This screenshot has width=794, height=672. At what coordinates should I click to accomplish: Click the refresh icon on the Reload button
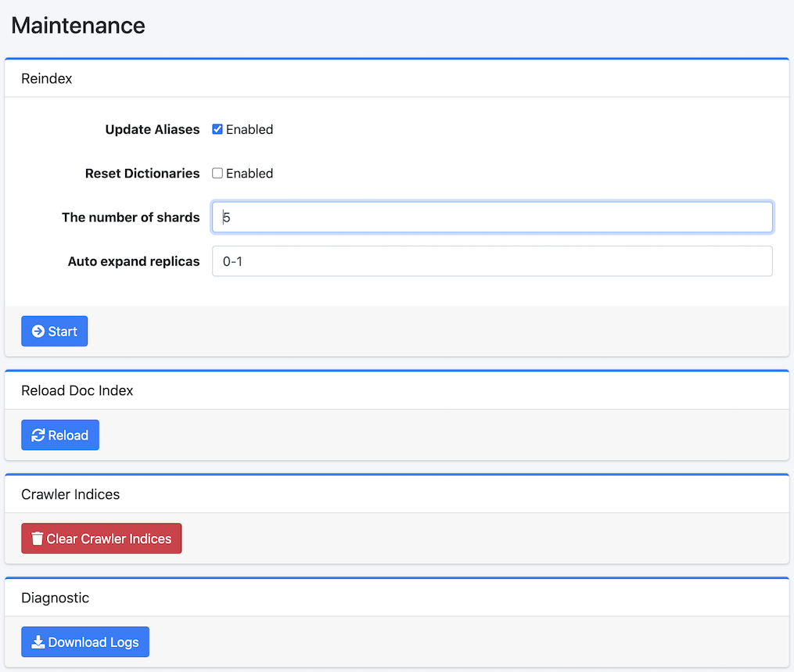click(38, 436)
